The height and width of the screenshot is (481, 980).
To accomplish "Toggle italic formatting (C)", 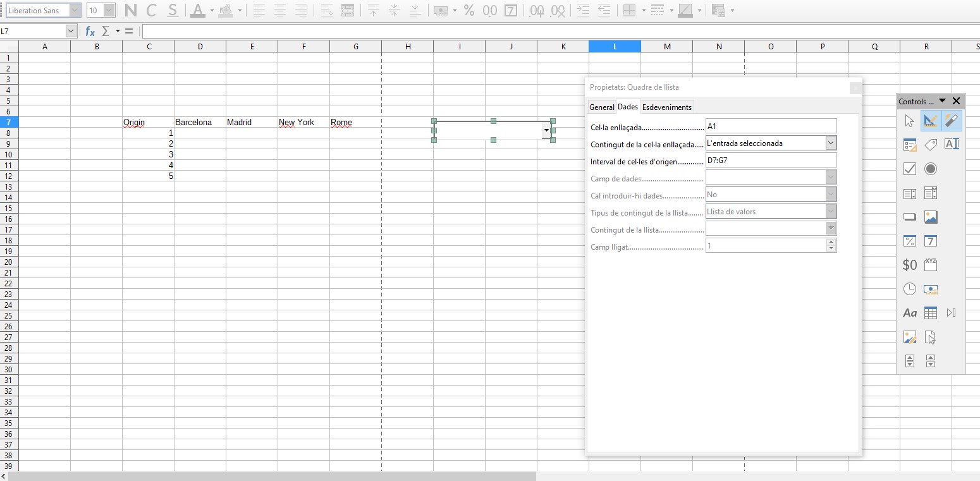I will [151, 10].
